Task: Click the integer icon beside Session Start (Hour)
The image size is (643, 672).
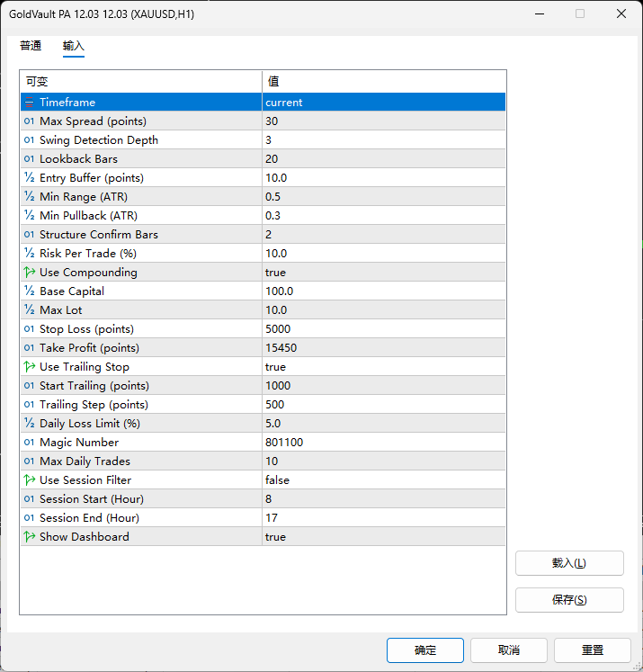Action: tap(29, 499)
